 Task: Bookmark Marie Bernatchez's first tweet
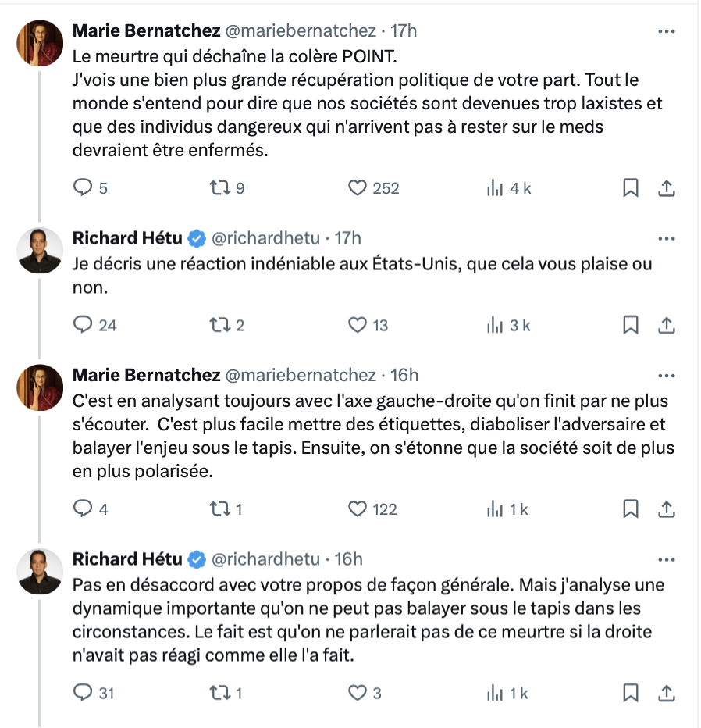[x=631, y=188]
